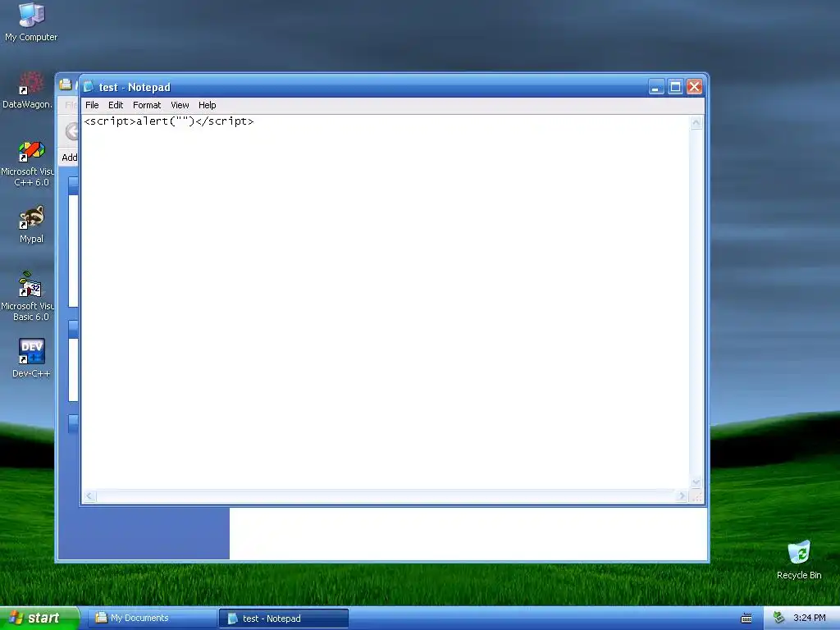Click the Back arrow in My Documents window
The width and height of the screenshot is (840, 630).
click(72, 131)
